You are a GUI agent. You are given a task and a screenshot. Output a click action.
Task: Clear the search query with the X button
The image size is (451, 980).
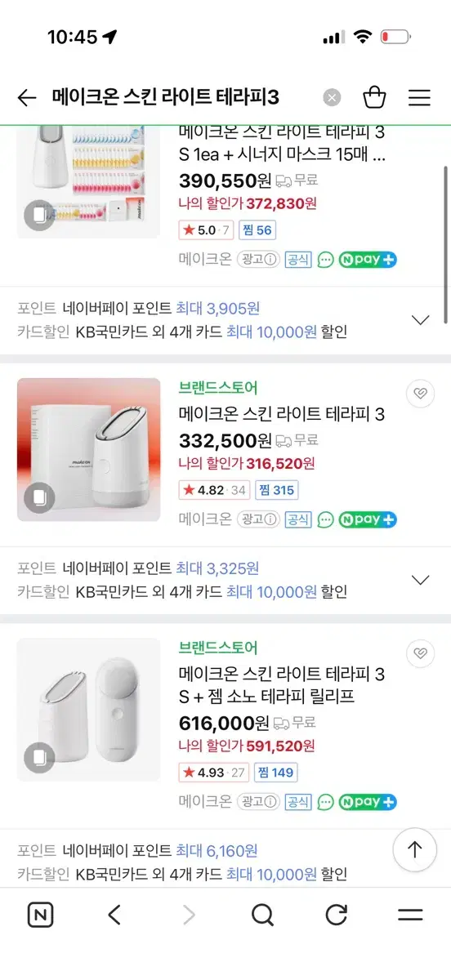point(332,98)
